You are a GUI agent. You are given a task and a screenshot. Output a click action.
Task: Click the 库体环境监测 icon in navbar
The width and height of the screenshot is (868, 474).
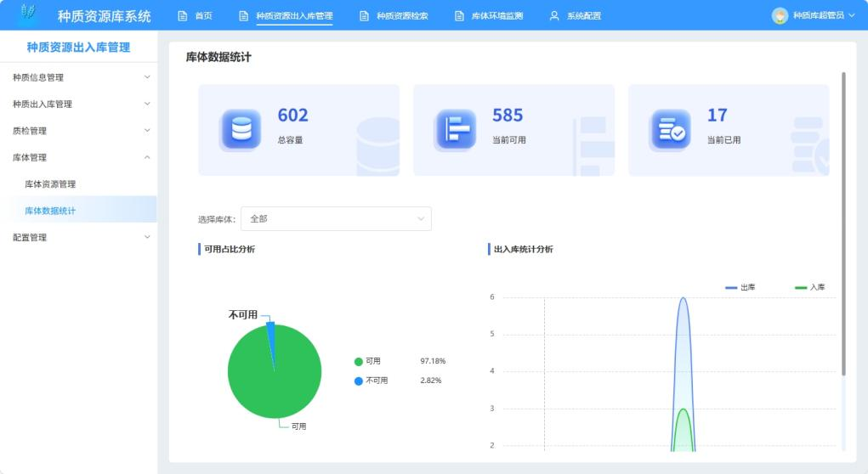[459, 16]
